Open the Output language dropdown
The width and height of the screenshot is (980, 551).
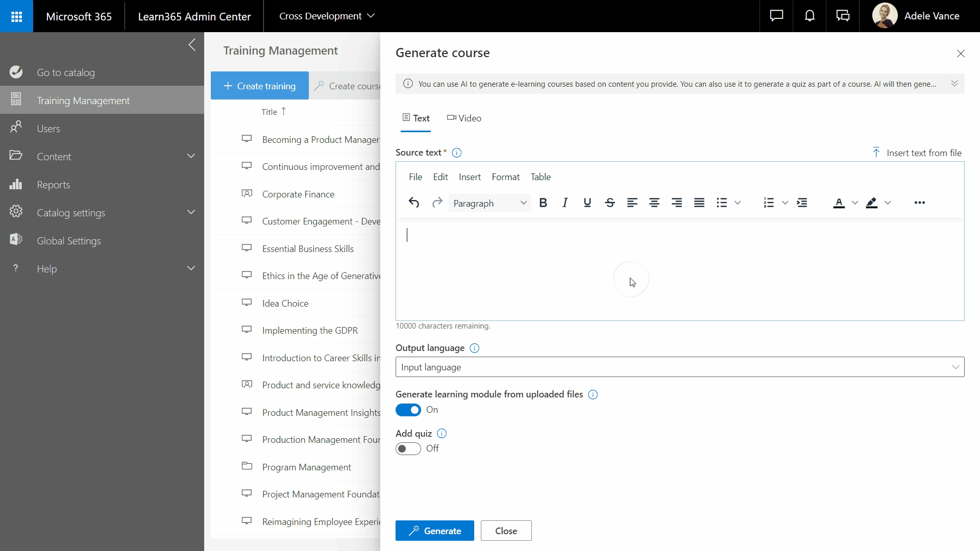click(679, 367)
